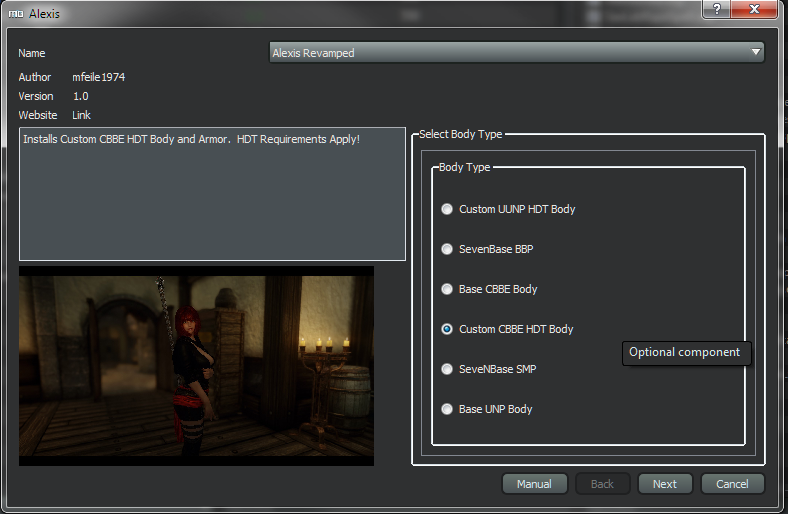Image resolution: width=788 pixels, height=514 pixels.
Task: Click the Optional component tooltip
Action: coord(685,353)
